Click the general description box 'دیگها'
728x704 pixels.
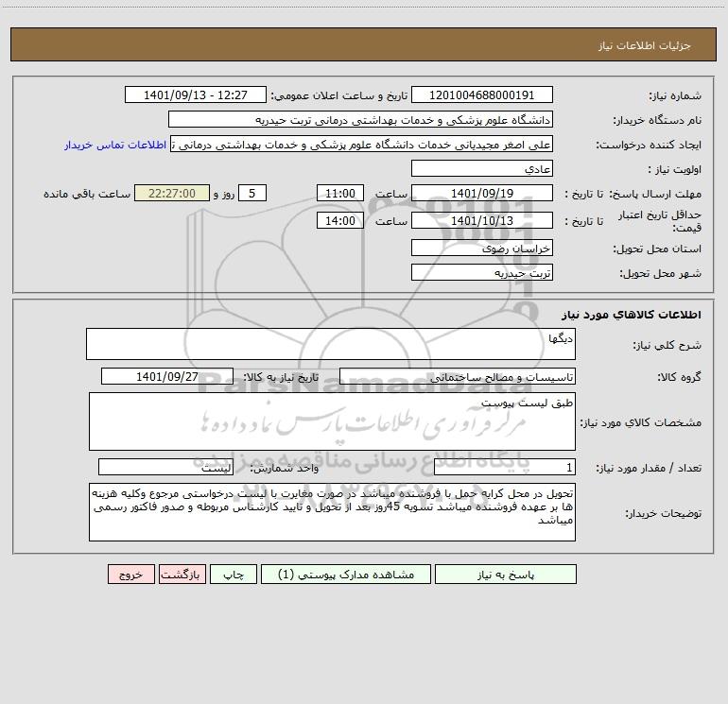click(x=331, y=344)
